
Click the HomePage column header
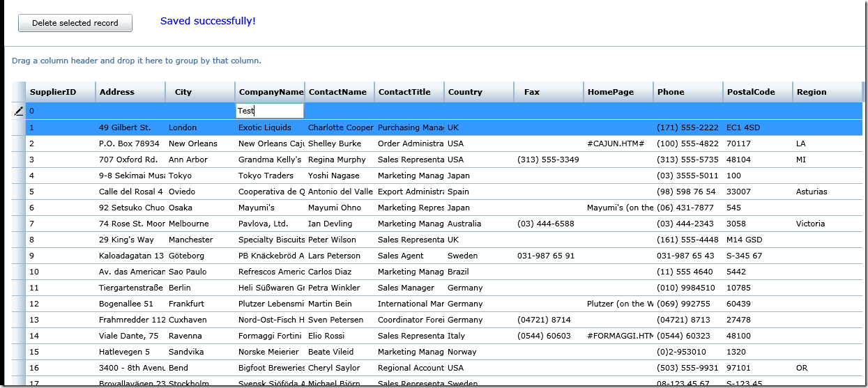(x=618, y=92)
